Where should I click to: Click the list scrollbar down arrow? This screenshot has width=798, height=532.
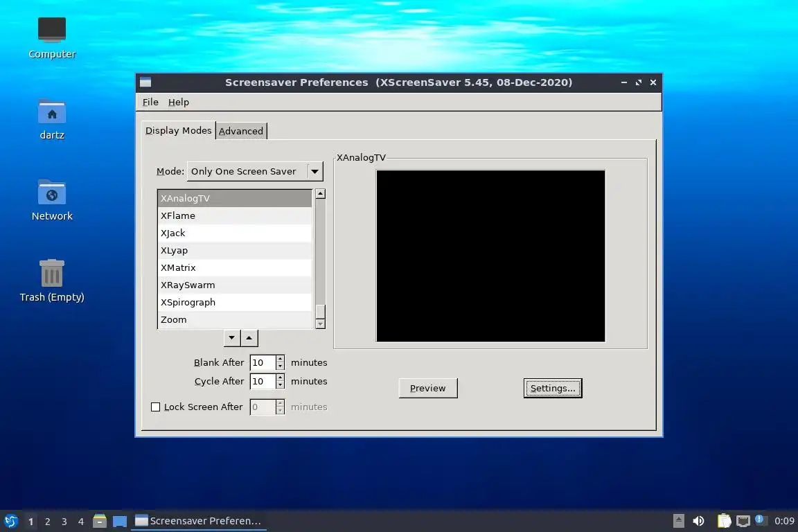tap(320, 323)
